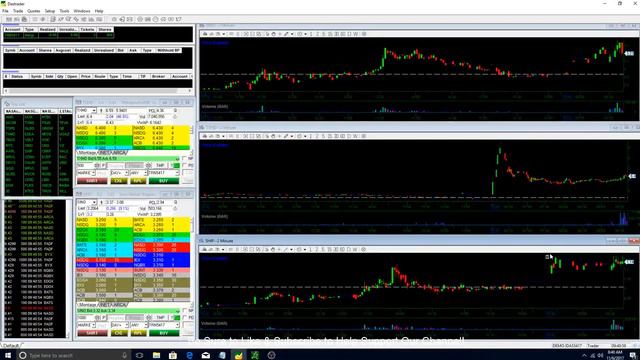Click BUY button in SINO montage
Image resolution: width=640 pixels, height=360 pixels.
pyautogui.click(x=164, y=333)
